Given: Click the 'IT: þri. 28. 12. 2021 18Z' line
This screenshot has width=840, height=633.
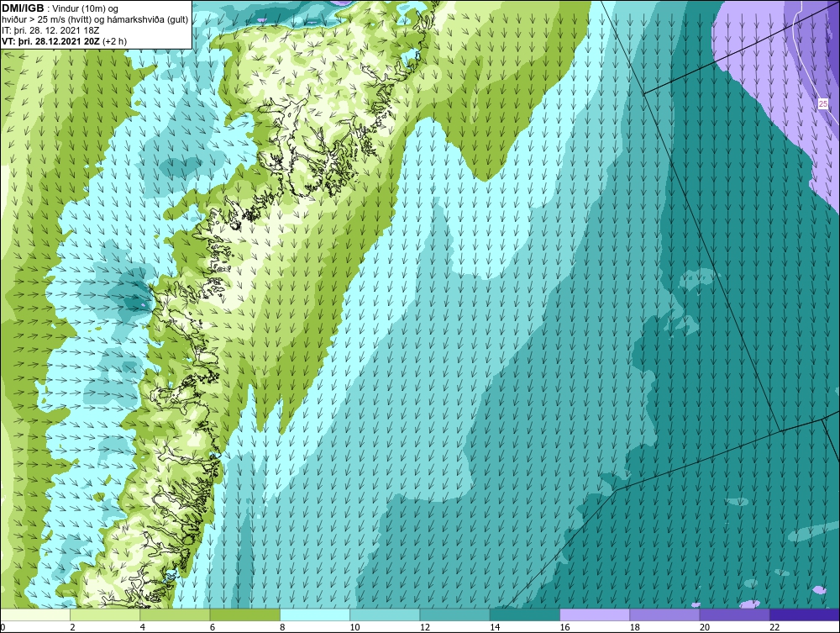Looking at the screenshot, I should [50, 30].
